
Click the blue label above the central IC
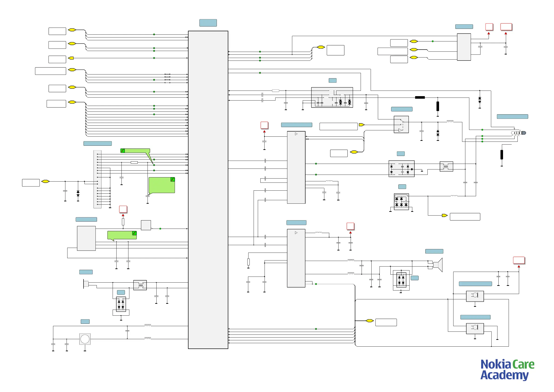(x=208, y=23)
